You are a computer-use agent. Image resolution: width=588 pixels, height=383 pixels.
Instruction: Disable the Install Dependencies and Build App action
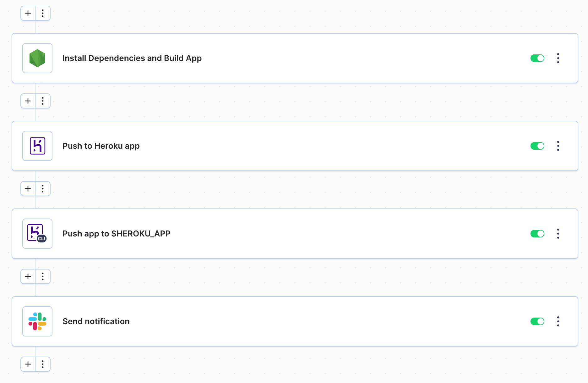point(537,58)
